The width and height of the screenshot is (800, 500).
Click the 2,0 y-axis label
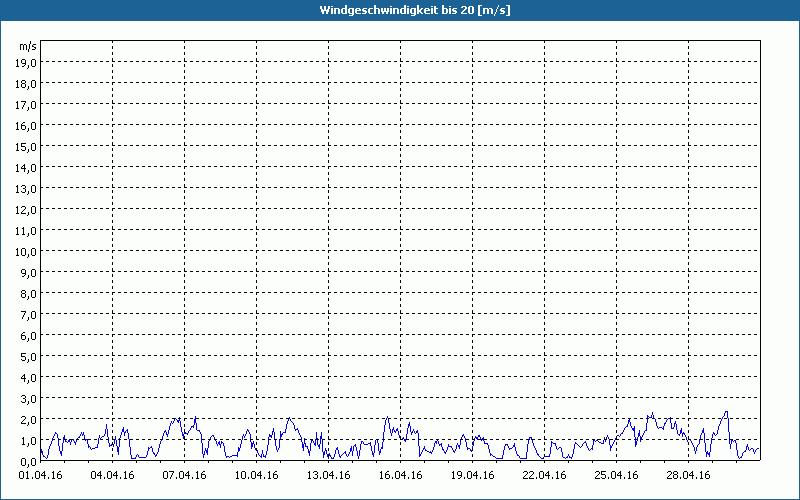[x=28, y=420]
